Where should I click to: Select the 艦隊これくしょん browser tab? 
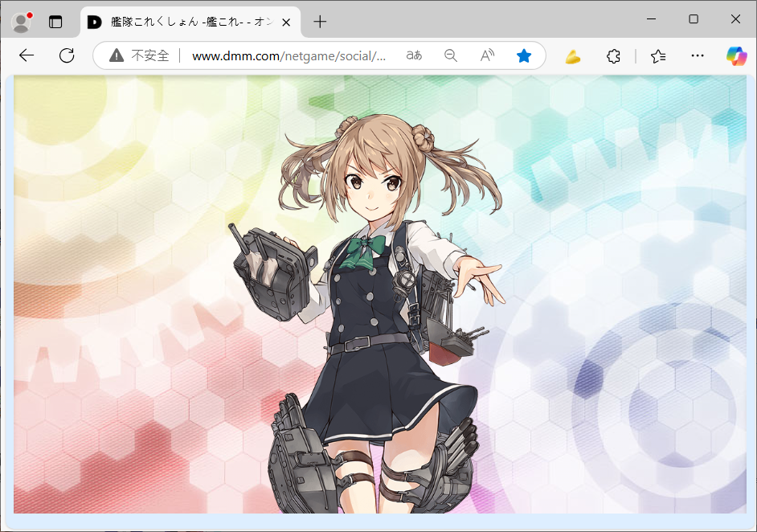pyautogui.click(x=190, y=23)
